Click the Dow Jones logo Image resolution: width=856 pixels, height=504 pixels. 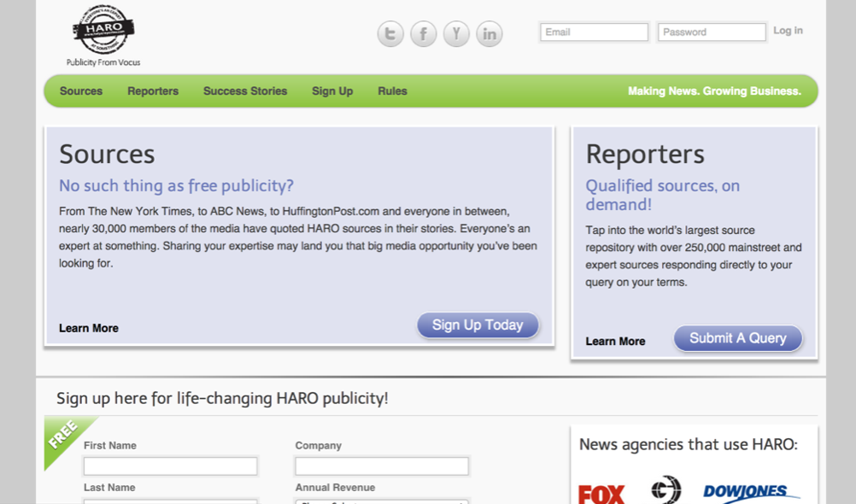(x=751, y=493)
